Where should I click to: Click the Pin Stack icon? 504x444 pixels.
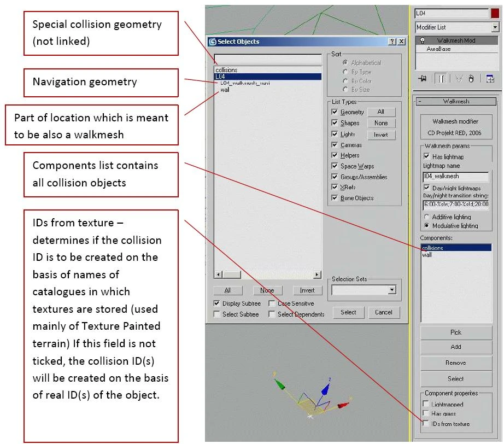point(423,78)
